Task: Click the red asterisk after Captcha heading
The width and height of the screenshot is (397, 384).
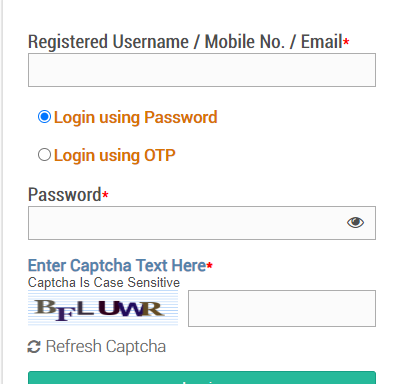Action: (209, 266)
